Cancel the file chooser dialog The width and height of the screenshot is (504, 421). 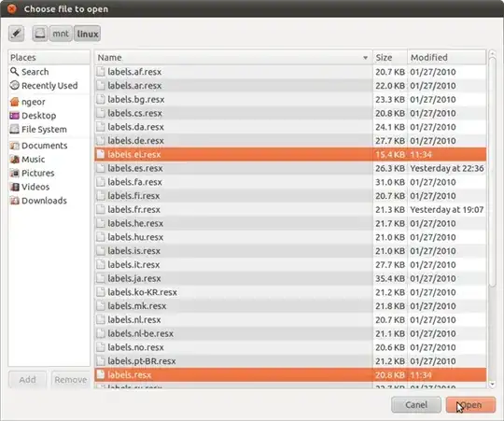pos(416,405)
